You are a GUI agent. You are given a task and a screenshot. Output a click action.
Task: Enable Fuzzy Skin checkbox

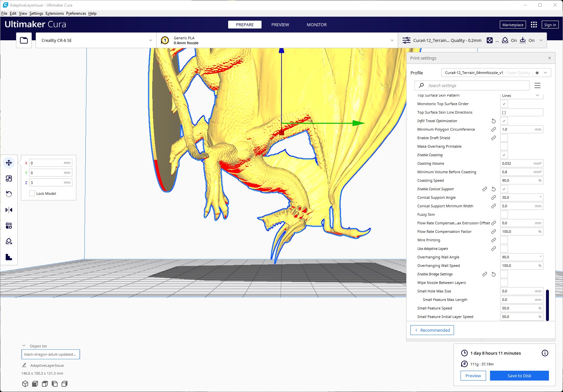click(x=504, y=215)
